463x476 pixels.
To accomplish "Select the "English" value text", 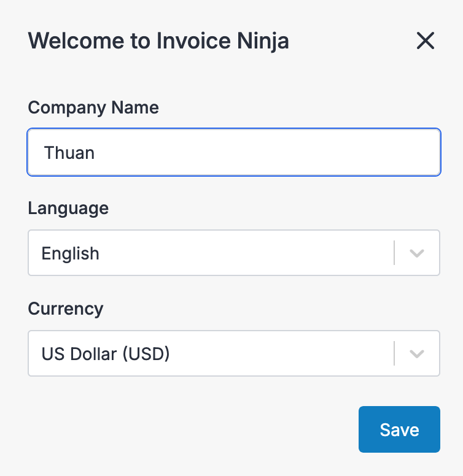I will click(70, 253).
